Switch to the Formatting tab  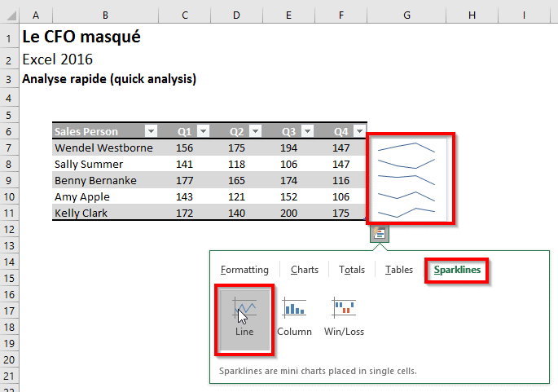(x=244, y=270)
